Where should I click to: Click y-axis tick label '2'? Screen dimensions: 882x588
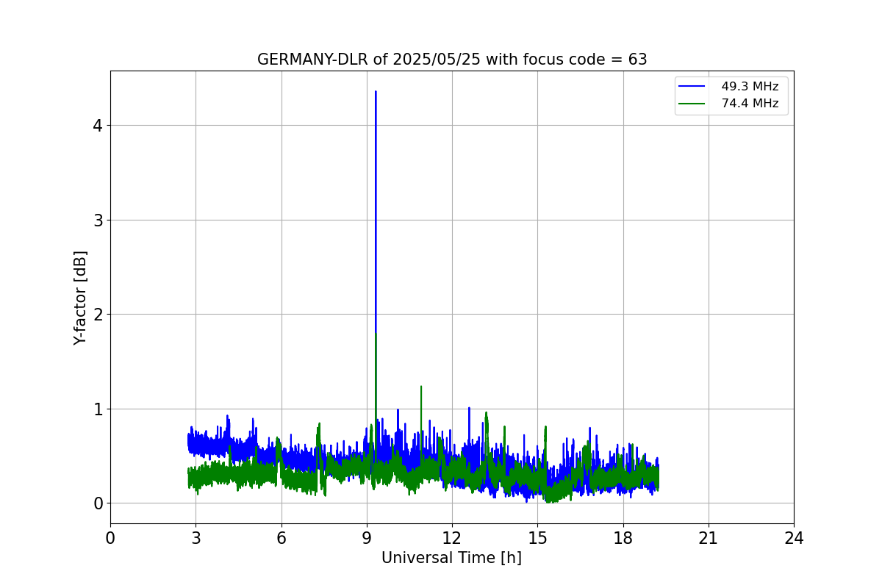pyautogui.click(x=98, y=315)
